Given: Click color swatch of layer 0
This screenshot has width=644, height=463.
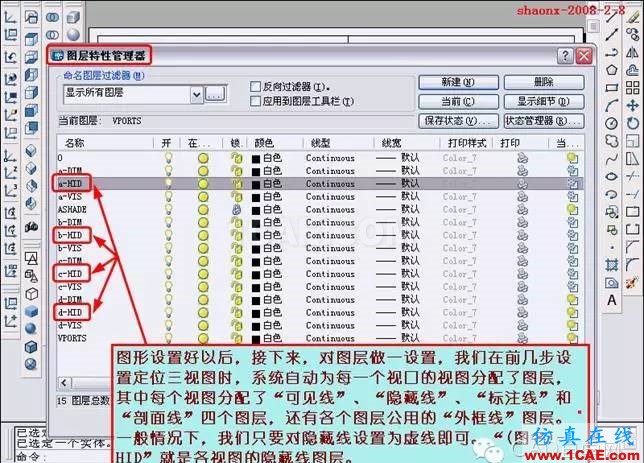Looking at the screenshot, I should click(256, 159).
